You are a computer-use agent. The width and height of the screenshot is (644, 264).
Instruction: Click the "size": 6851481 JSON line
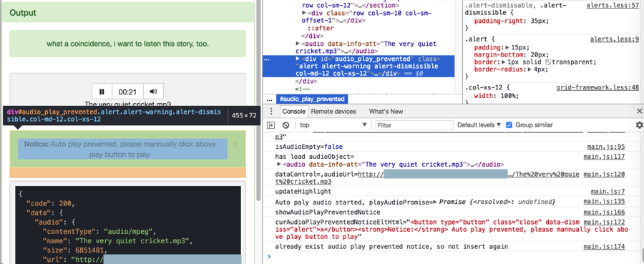tap(75, 249)
